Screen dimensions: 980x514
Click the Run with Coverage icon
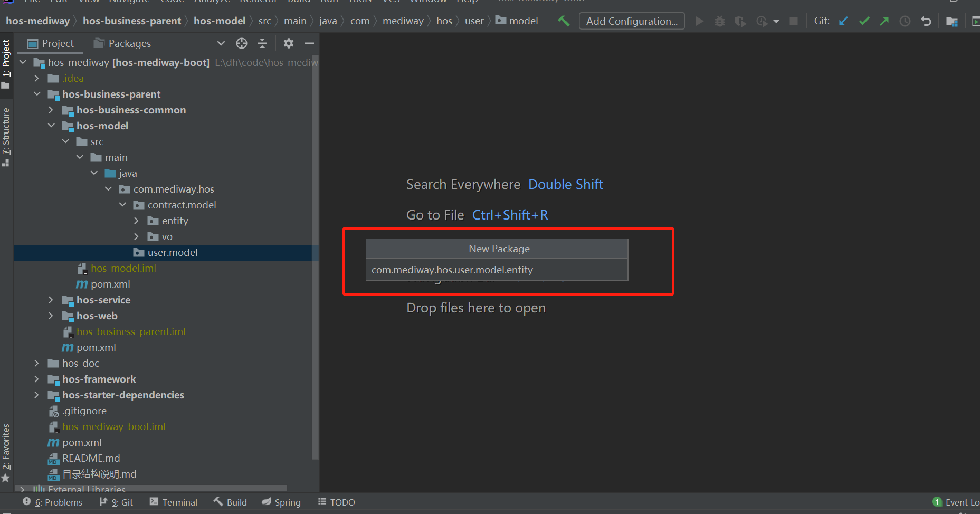[x=740, y=21]
